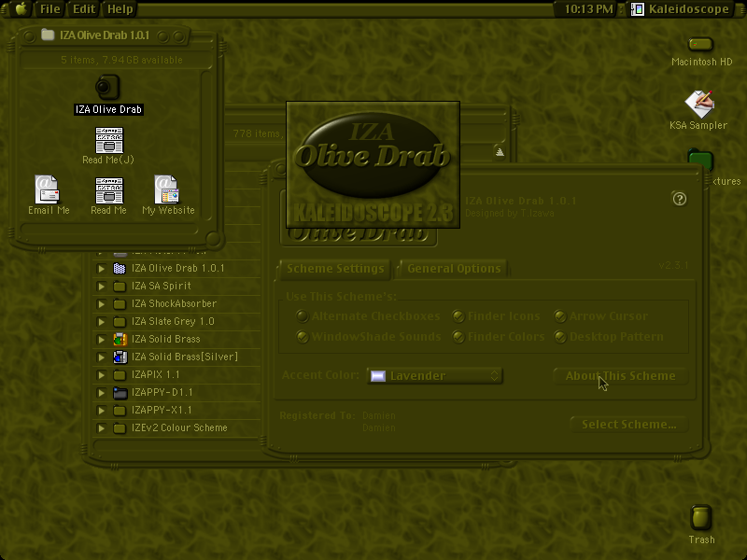
Task: Open the Apple menu
Action: pos(21,9)
